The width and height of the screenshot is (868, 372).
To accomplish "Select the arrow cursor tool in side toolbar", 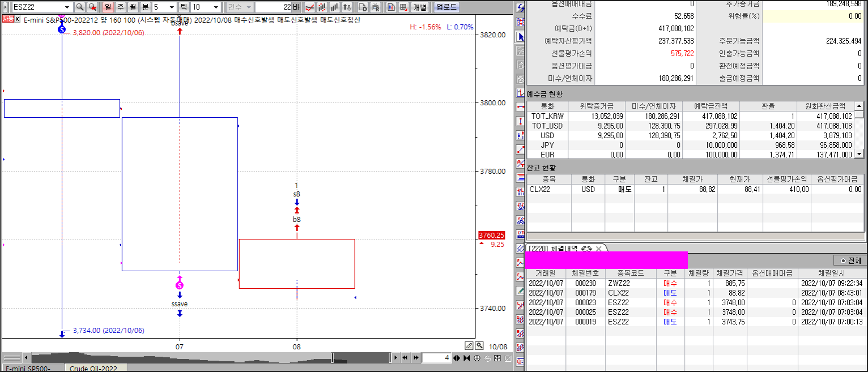I will tap(521, 37).
